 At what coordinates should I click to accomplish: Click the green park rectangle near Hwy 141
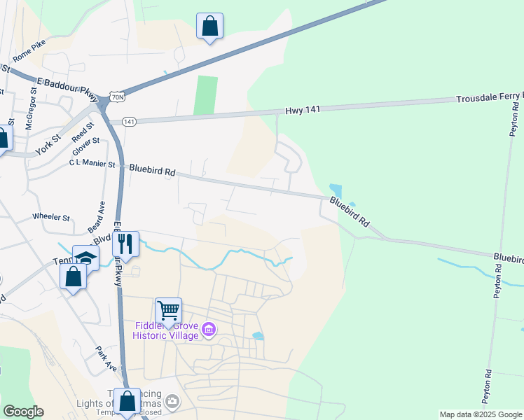point(206,95)
